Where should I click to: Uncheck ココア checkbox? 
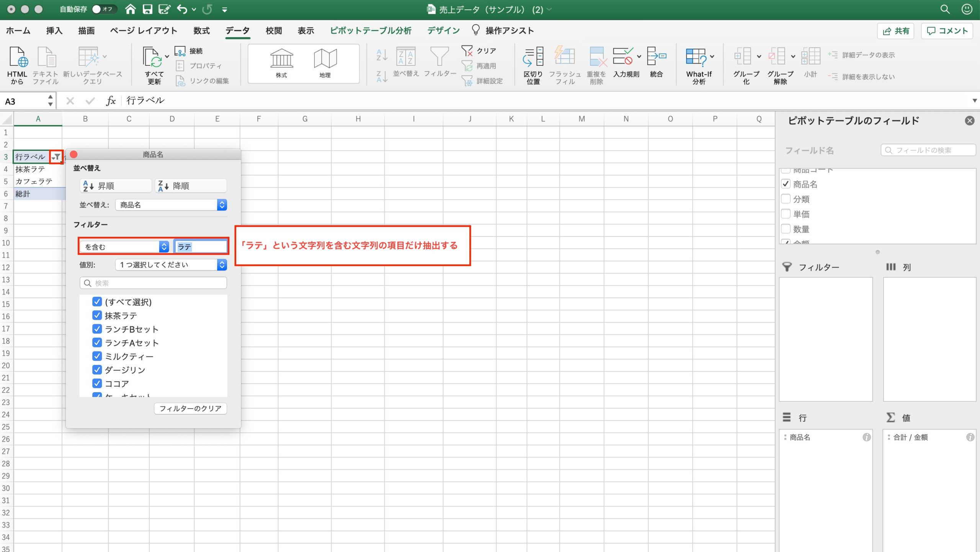point(97,383)
